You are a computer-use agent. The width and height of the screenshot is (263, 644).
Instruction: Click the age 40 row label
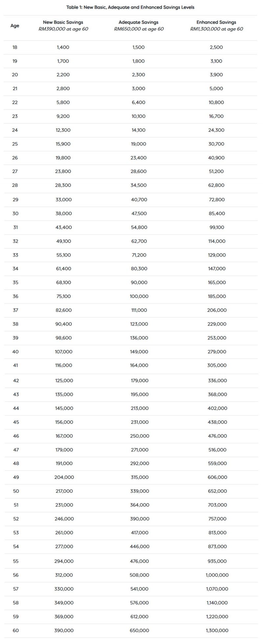pos(15,351)
